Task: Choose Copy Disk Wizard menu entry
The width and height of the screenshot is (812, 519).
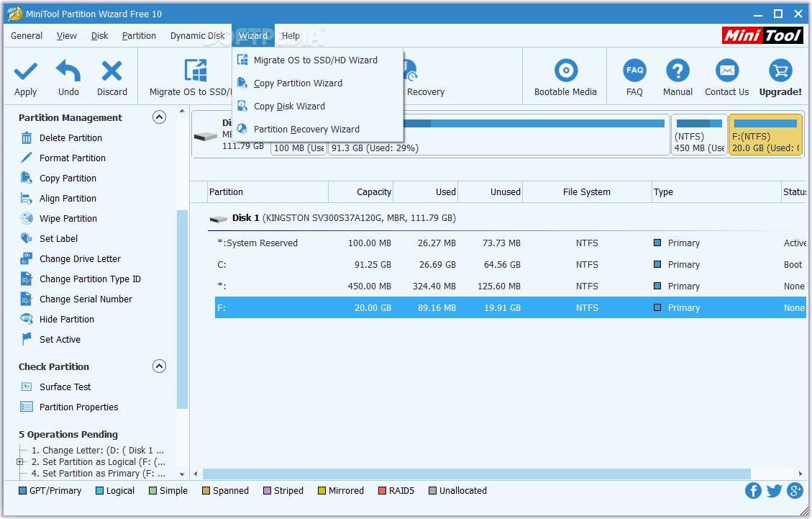Action: point(317,107)
